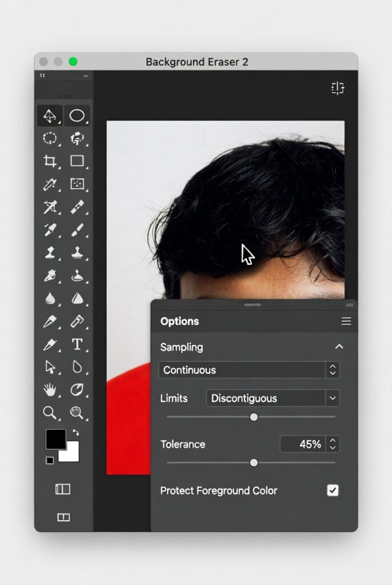Click the Tolerance slider handle
Image resolution: width=392 pixels, height=585 pixels.
[254, 463]
